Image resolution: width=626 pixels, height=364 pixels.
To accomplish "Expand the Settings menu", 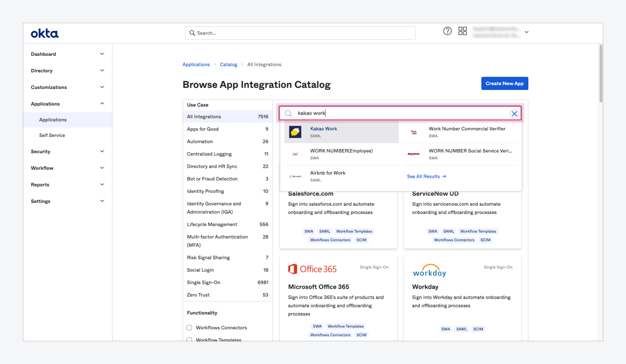I will 68,201.
